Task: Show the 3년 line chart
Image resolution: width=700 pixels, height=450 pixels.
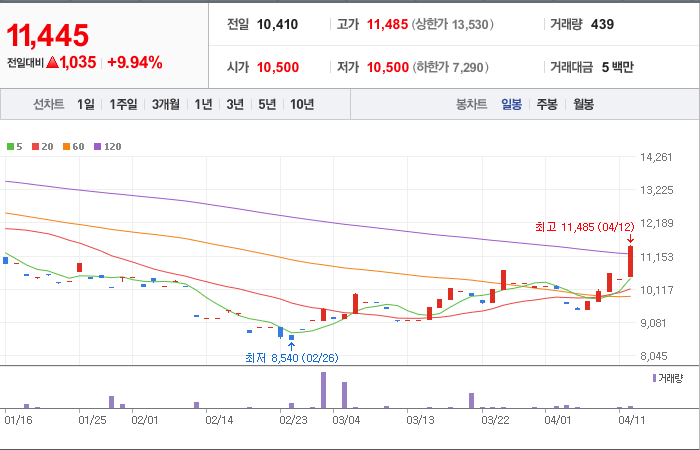Action: (x=235, y=104)
